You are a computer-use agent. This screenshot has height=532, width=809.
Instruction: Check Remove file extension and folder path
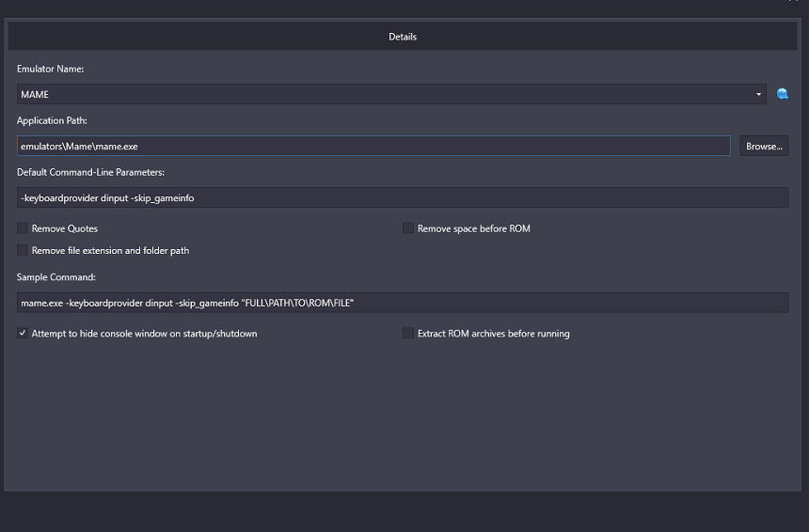[x=23, y=250]
